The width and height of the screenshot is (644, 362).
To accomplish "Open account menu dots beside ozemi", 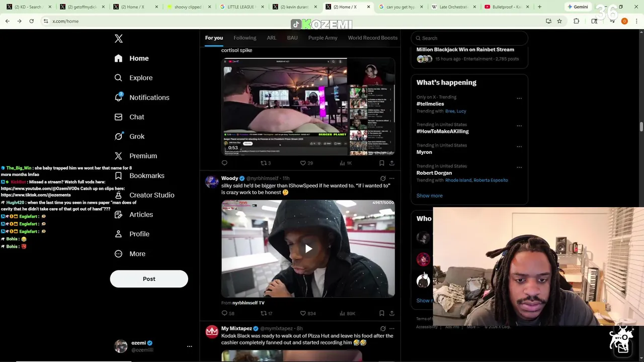I will pyautogui.click(x=190, y=346).
